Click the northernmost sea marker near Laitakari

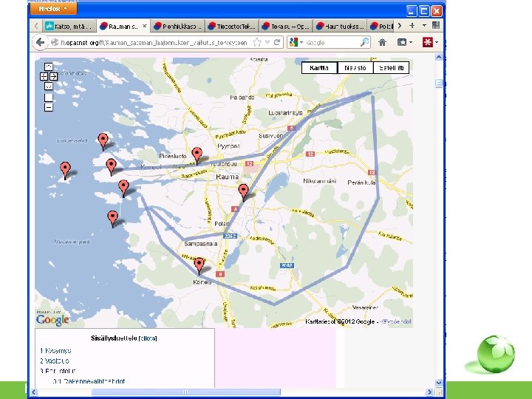pyautogui.click(x=103, y=141)
